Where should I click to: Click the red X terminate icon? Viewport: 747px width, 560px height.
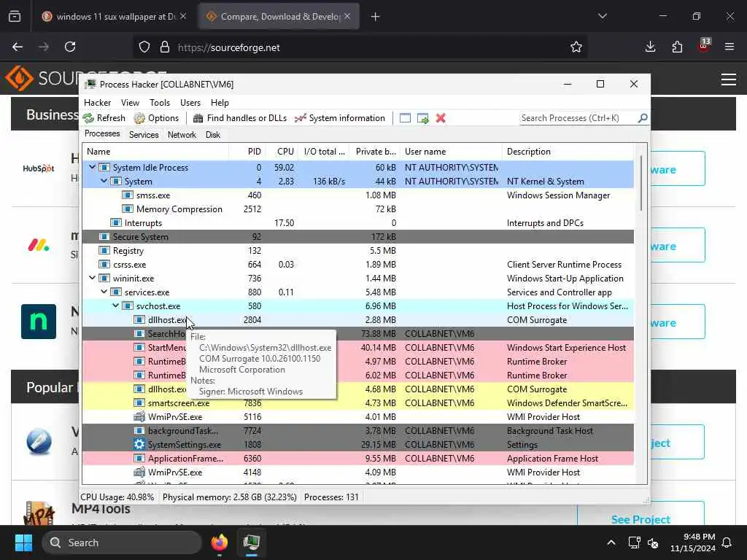441,118
